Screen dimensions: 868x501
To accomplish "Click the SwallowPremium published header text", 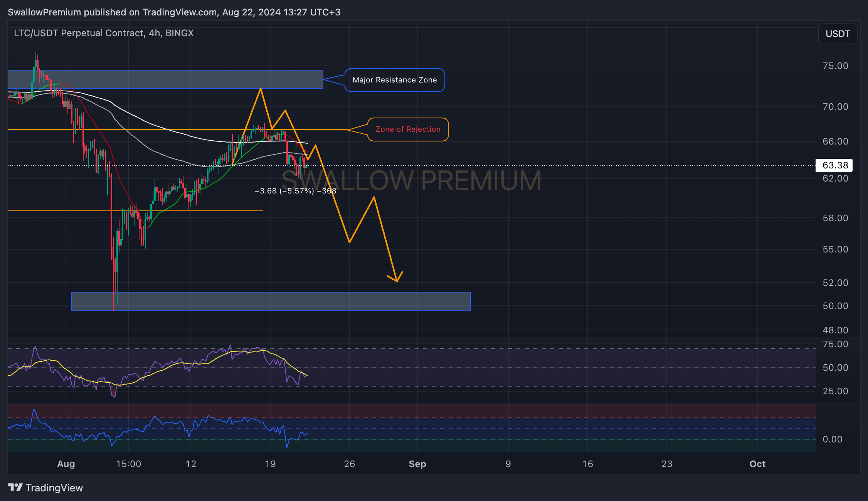I will [x=174, y=12].
